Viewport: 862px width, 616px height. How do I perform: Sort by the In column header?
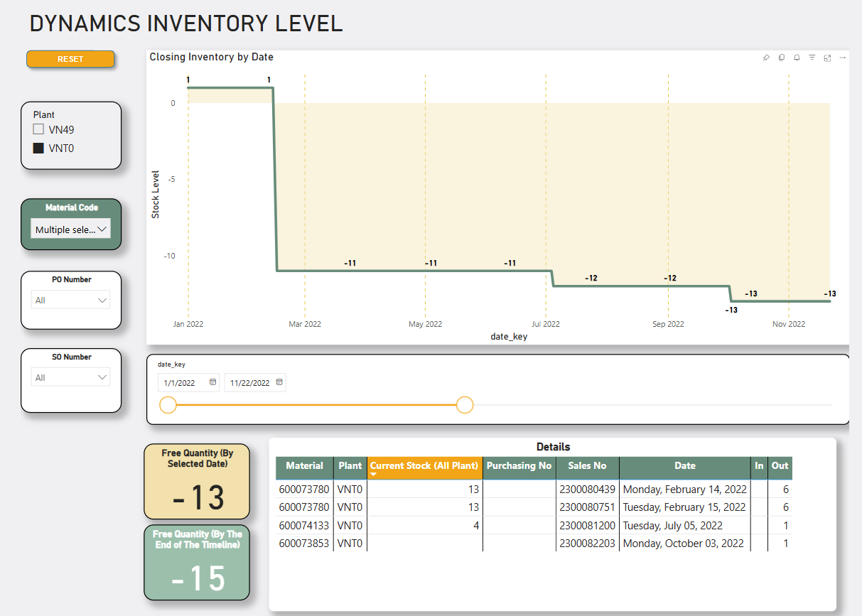[759, 466]
